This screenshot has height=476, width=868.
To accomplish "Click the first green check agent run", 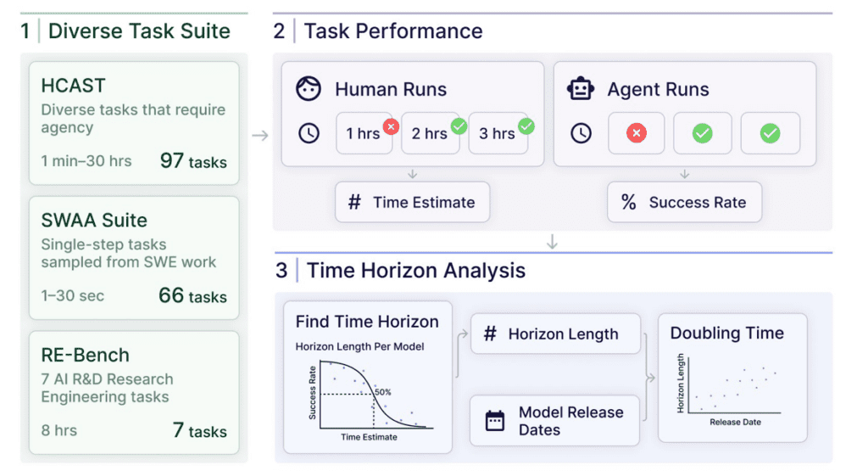I will (703, 133).
